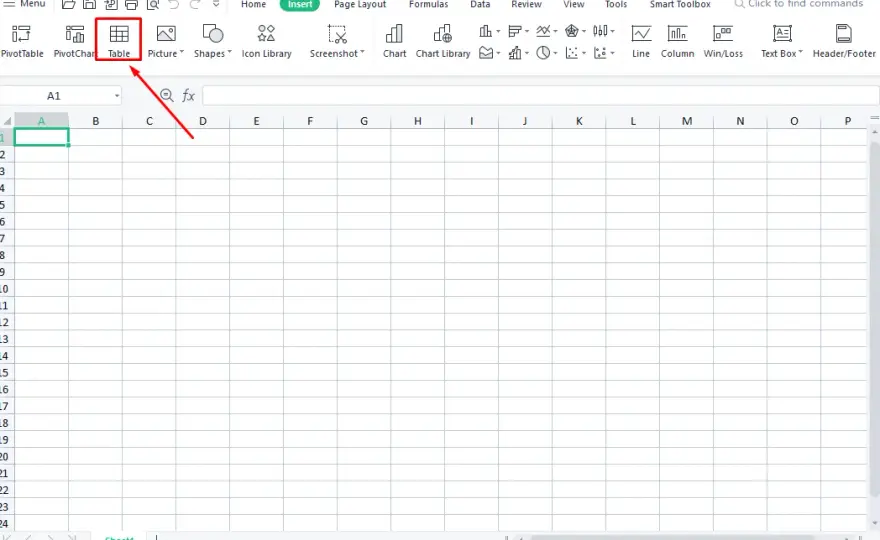Insert a stock chart type

[x=600, y=31]
